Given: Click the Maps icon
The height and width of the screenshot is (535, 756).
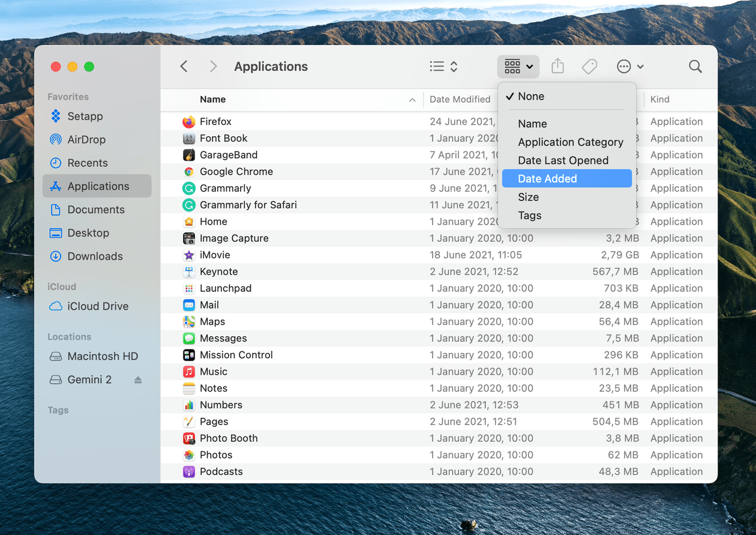Looking at the screenshot, I should [189, 322].
